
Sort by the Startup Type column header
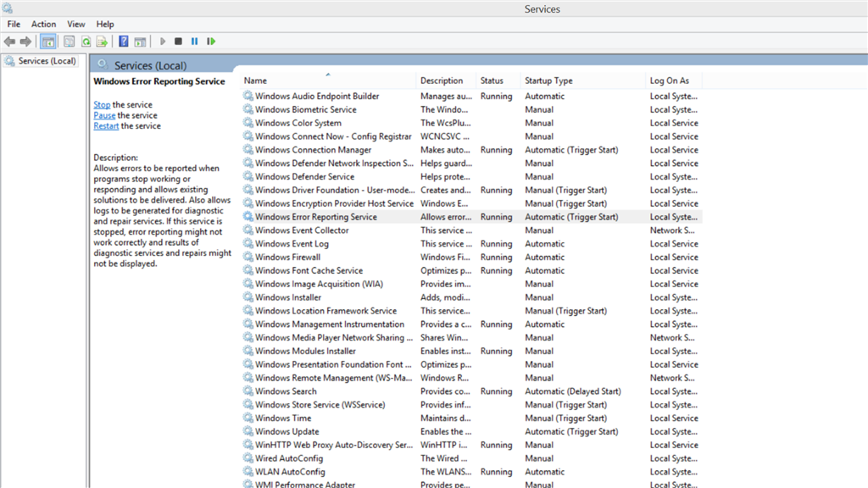[582, 80]
